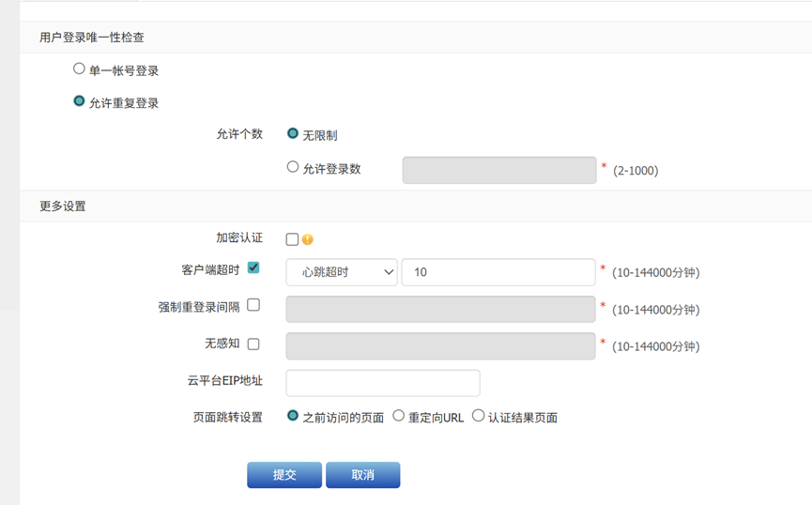812x505 pixels.
Task: Click the 取消 button
Action: [x=362, y=475]
